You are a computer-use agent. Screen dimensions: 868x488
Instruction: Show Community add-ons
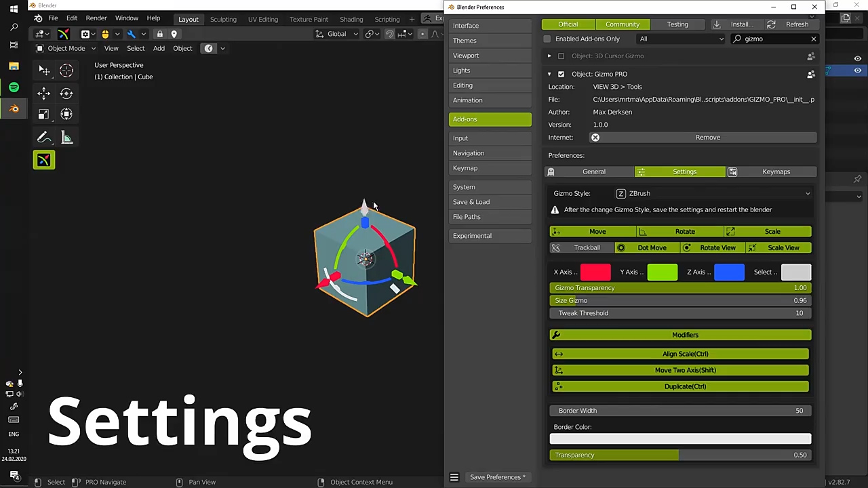point(623,24)
